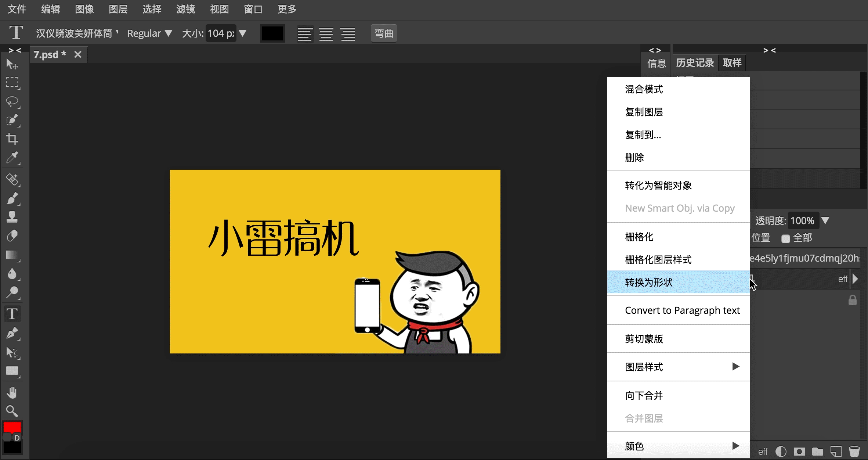The image size is (868, 460).
Task: Select the Eyedropper tool
Action: 12,157
